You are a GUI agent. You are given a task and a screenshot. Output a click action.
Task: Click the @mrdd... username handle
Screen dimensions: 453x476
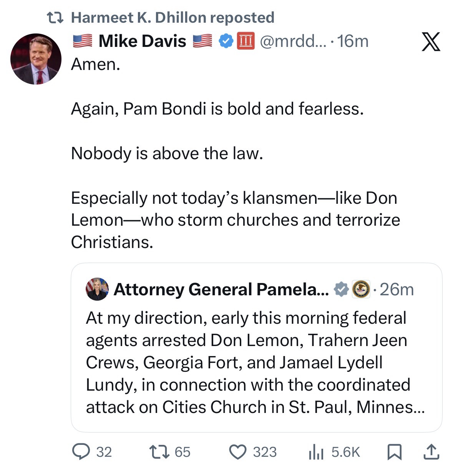(x=293, y=41)
